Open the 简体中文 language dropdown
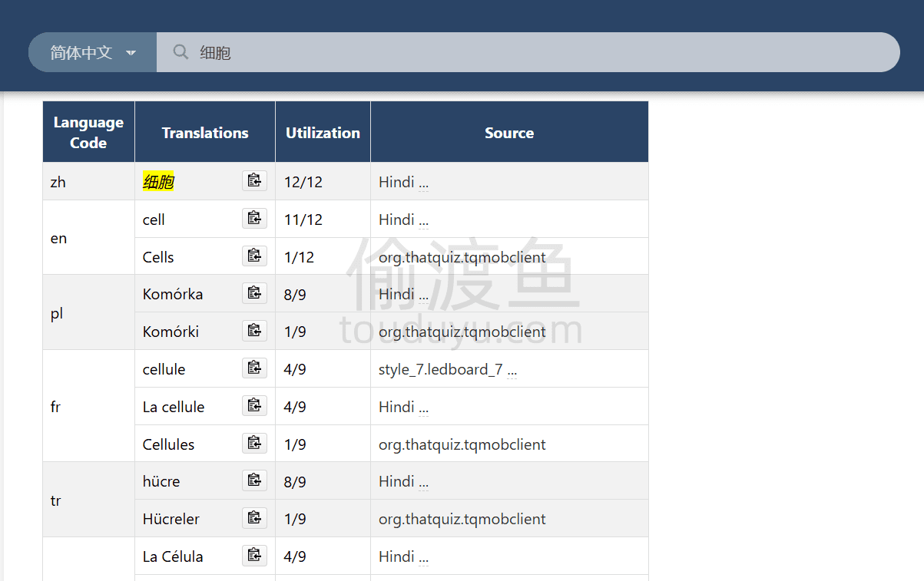The width and height of the screenshot is (924, 581). 92,53
